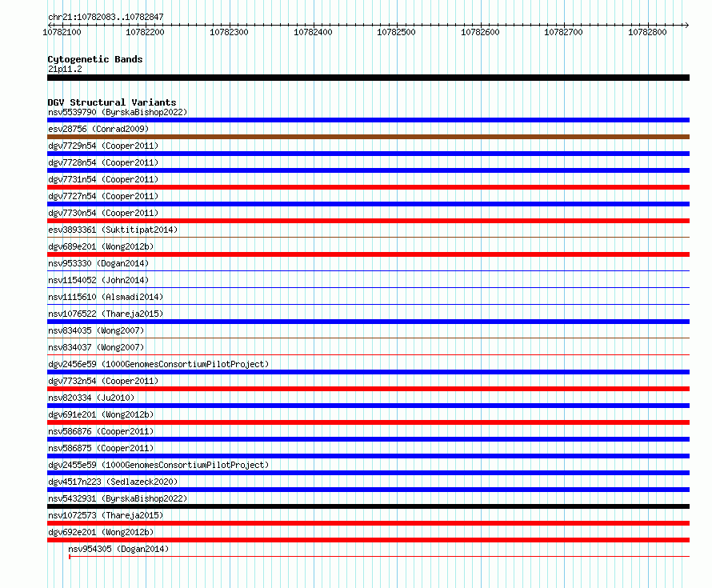Image resolution: width=712 pixels, height=588 pixels.
Task: Click ruler position 10782500
Action: [x=397, y=32]
